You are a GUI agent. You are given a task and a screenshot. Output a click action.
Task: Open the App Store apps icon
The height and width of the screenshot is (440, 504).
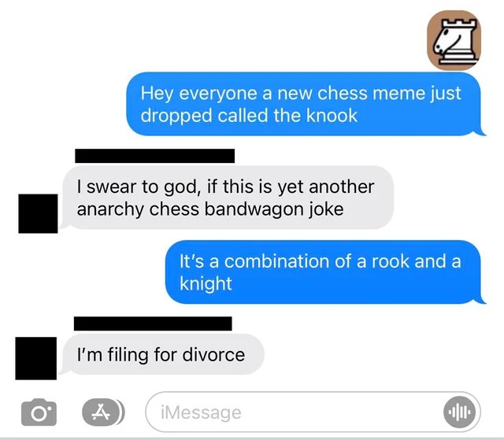click(x=103, y=412)
